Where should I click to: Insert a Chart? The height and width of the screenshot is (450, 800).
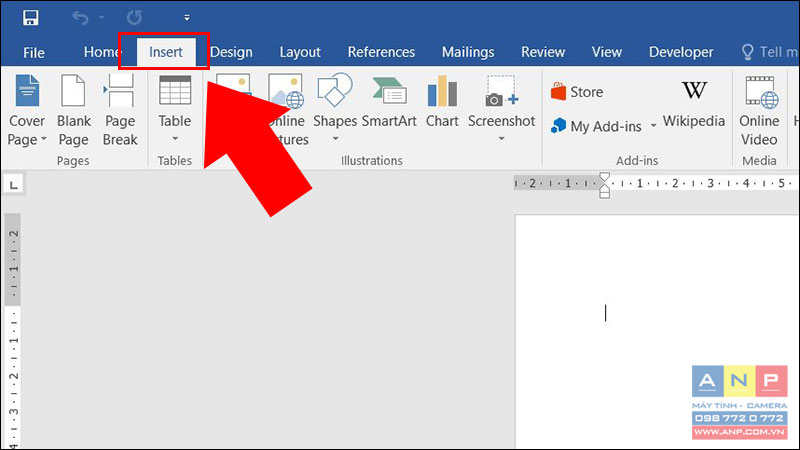click(442, 102)
